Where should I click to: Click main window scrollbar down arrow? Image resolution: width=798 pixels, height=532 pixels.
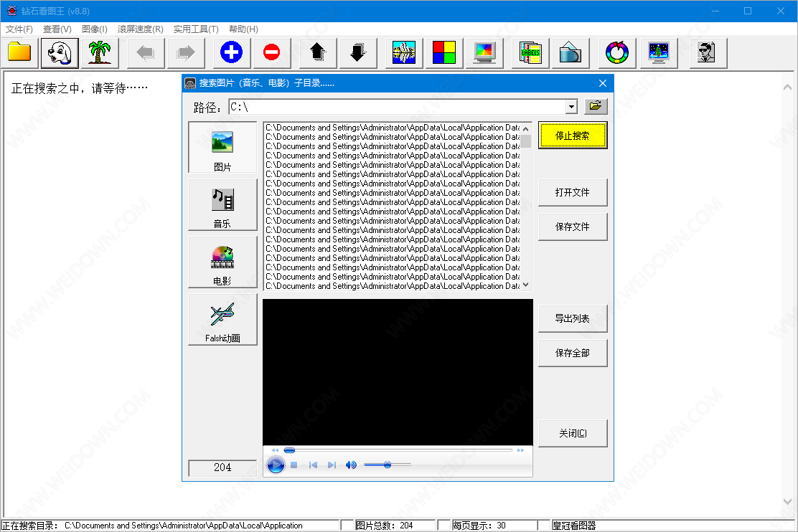pos(787,501)
